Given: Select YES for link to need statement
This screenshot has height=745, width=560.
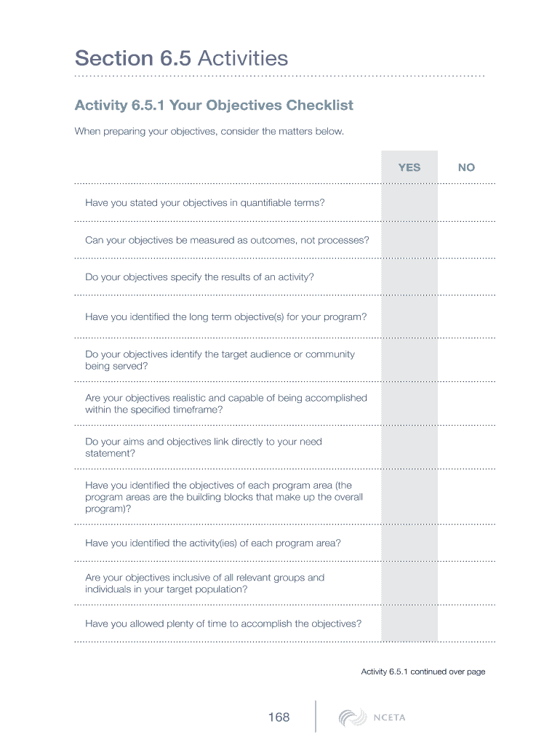Looking at the screenshot, I should click(x=409, y=447).
